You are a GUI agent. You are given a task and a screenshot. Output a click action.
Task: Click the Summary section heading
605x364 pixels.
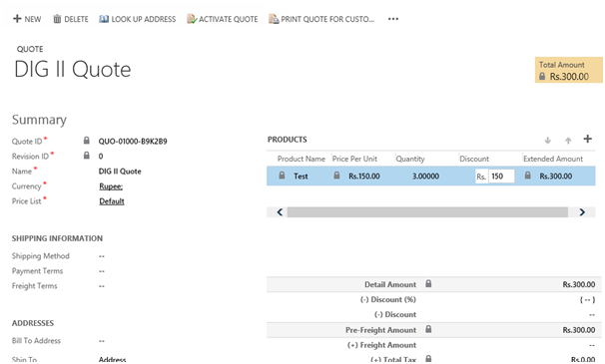(39, 120)
